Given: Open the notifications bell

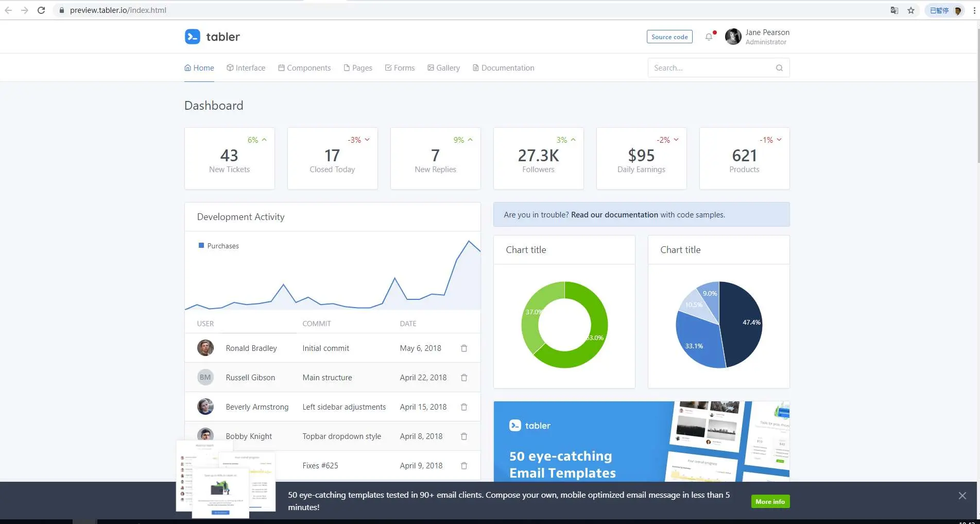Looking at the screenshot, I should (709, 37).
